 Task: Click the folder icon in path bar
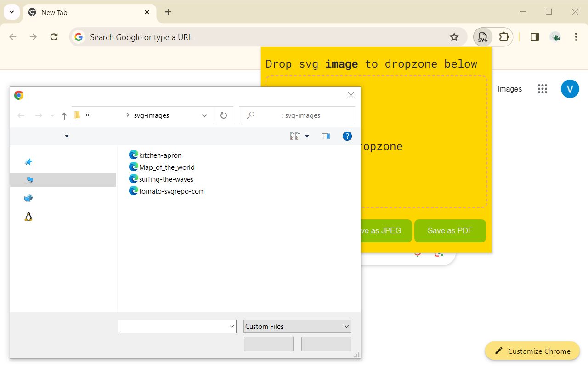pos(77,115)
